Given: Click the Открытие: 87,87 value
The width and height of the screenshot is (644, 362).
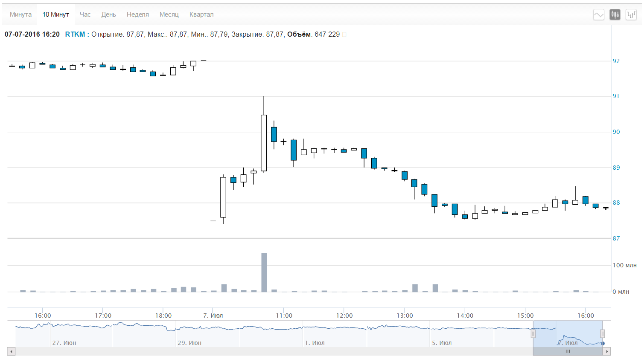Looking at the screenshot, I should tap(118, 34).
